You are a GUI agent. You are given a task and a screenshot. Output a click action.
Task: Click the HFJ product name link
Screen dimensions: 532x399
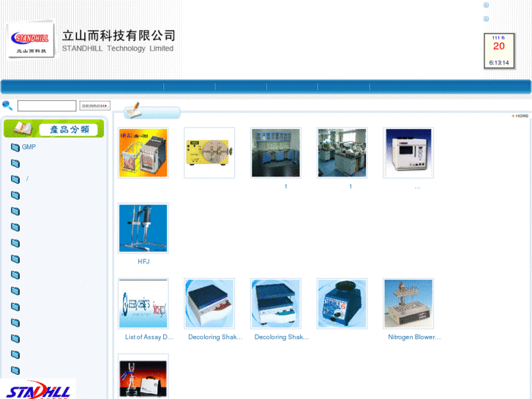(143, 261)
